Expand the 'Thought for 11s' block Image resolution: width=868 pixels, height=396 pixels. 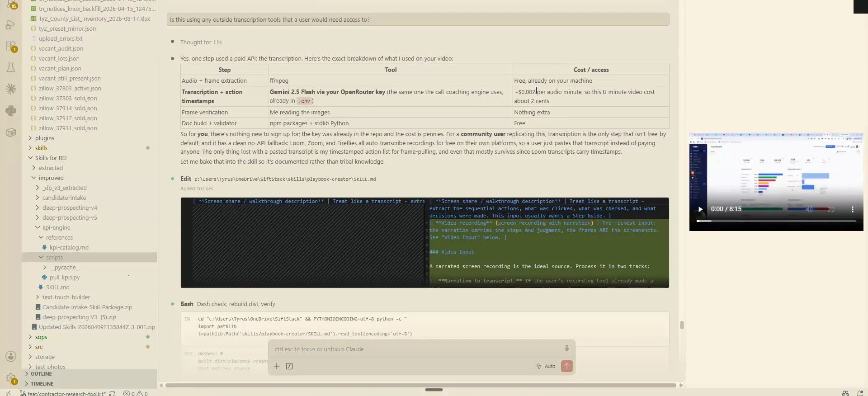click(201, 42)
